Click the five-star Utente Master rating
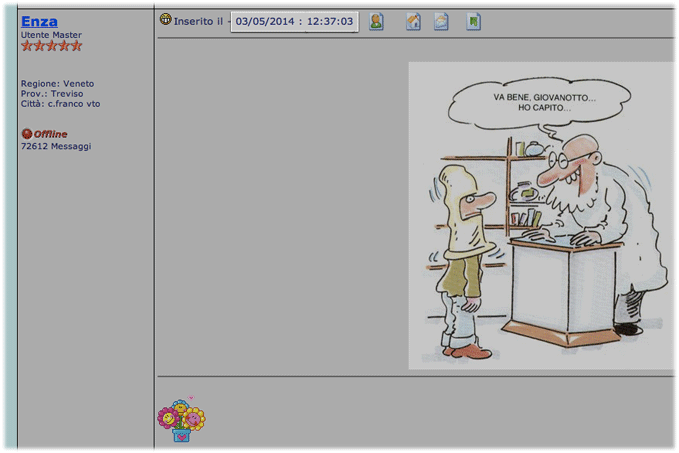679x453 pixels. click(52, 46)
